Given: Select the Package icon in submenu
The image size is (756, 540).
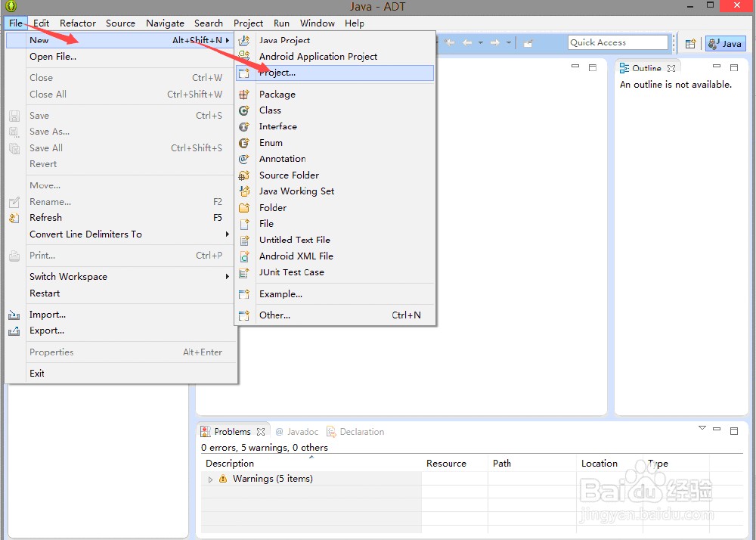Looking at the screenshot, I should 244,94.
